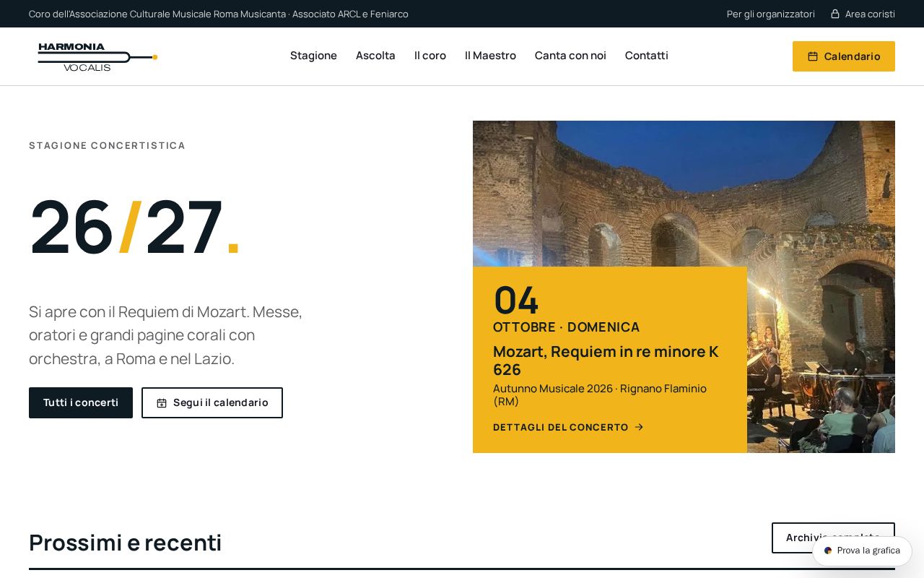Click the calendar icon in Segui il calendario
The width and height of the screenshot is (924, 578).
click(x=162, y=403)
